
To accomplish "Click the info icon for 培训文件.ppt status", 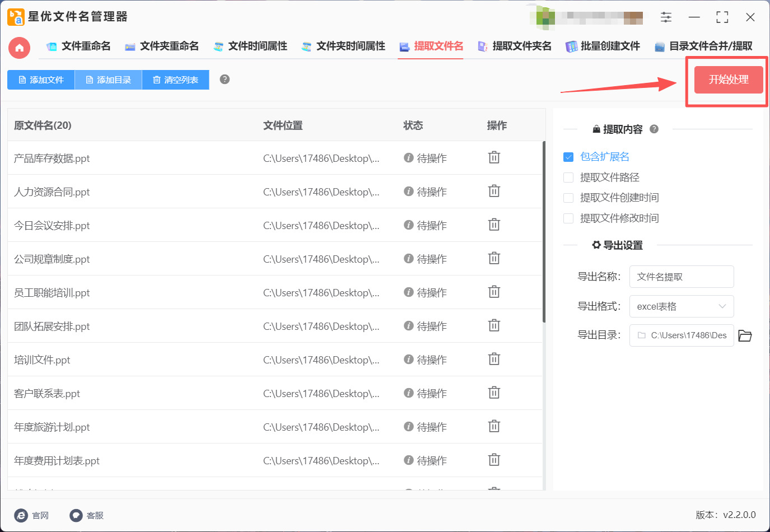I will pyautogui.click(x=409, y=360).
